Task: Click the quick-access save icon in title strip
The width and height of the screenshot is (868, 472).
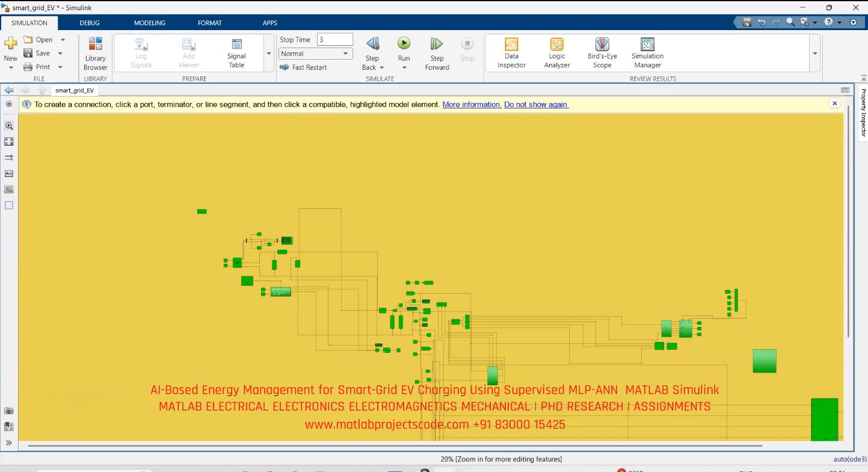Action: tap(747, 22)
